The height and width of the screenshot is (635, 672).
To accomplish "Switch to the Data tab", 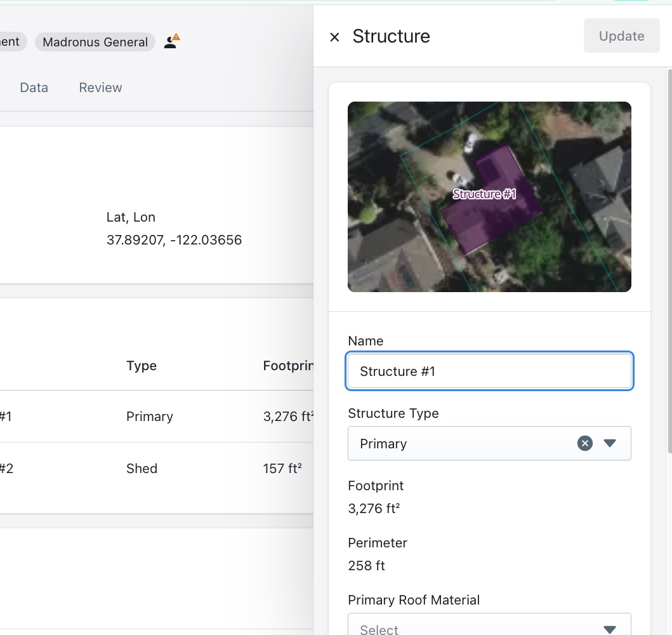I will click(34, 88).
